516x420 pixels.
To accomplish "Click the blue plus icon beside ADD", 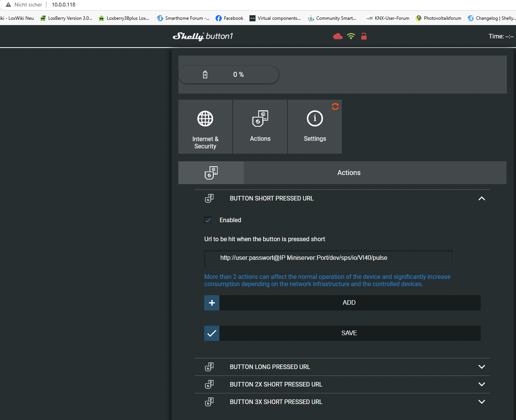I will pyautogui.click(x=212, y=303).
